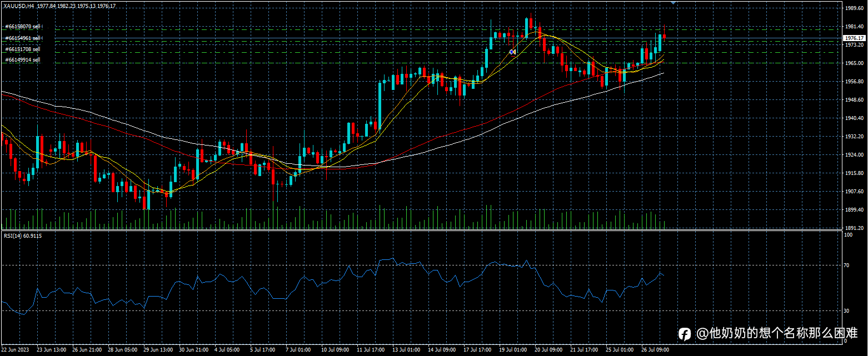Click the 13 Jul 01:00 time label
The image size is (868, 356).
click(x=406, y=350)
